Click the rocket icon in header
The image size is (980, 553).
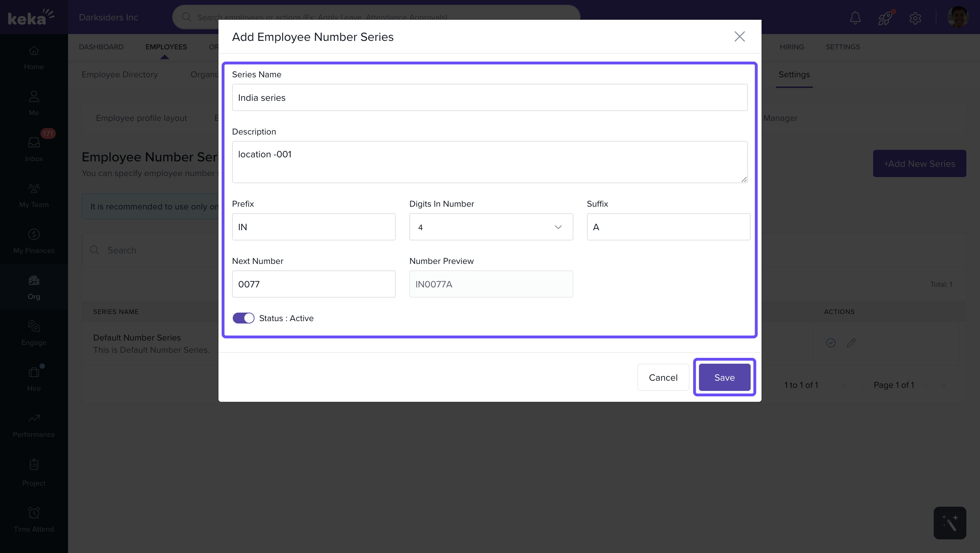pyautogui.click(x=885, y=17)
